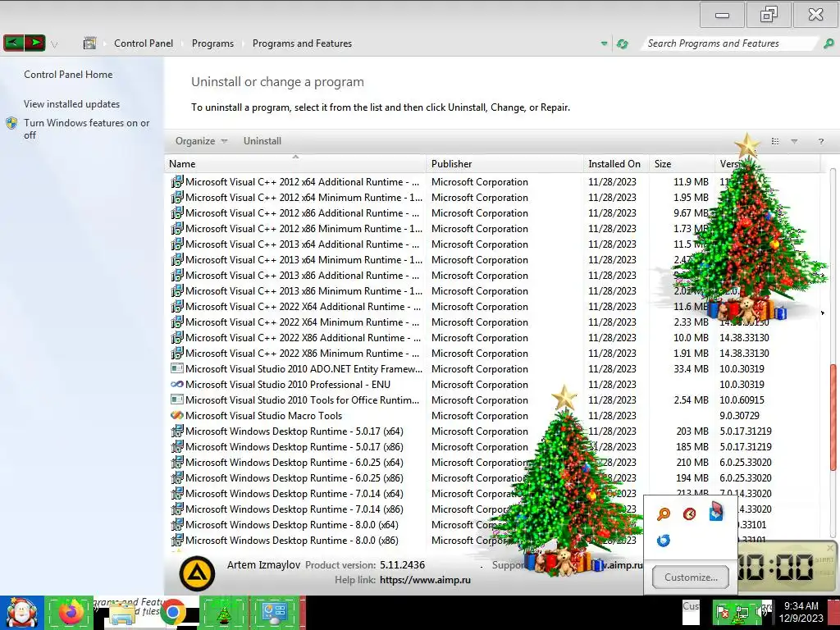
Task: Click installer icon of Visual C++ 2022 X86 Additional
Action: (x=177, y=337)
